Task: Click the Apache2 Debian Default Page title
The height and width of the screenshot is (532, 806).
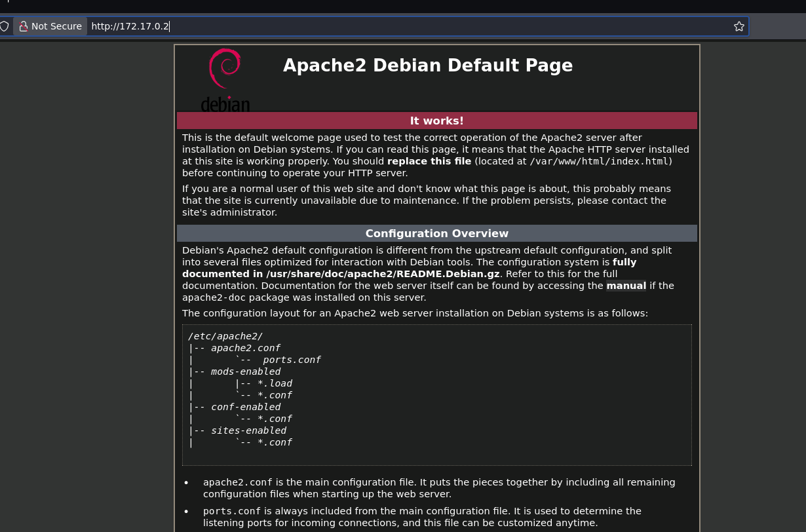Action: pyautogui.click(x=427, y=66)
